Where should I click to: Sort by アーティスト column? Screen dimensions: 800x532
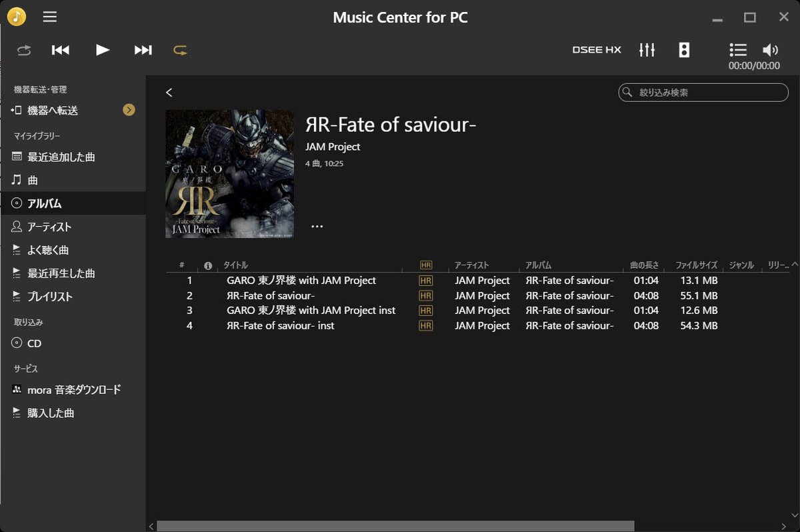click(472, 265)
